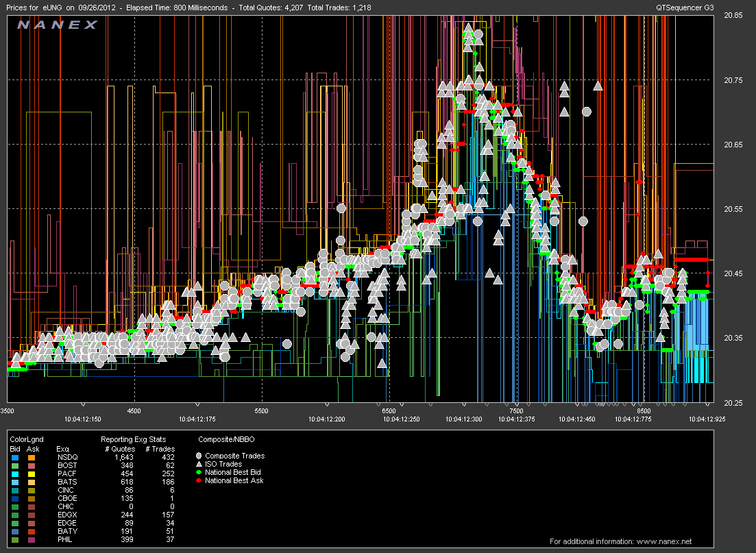Select the 'Composite/NBBO' heading
Image resolution: width=756 pixels, height=553 pixels.
226,439
